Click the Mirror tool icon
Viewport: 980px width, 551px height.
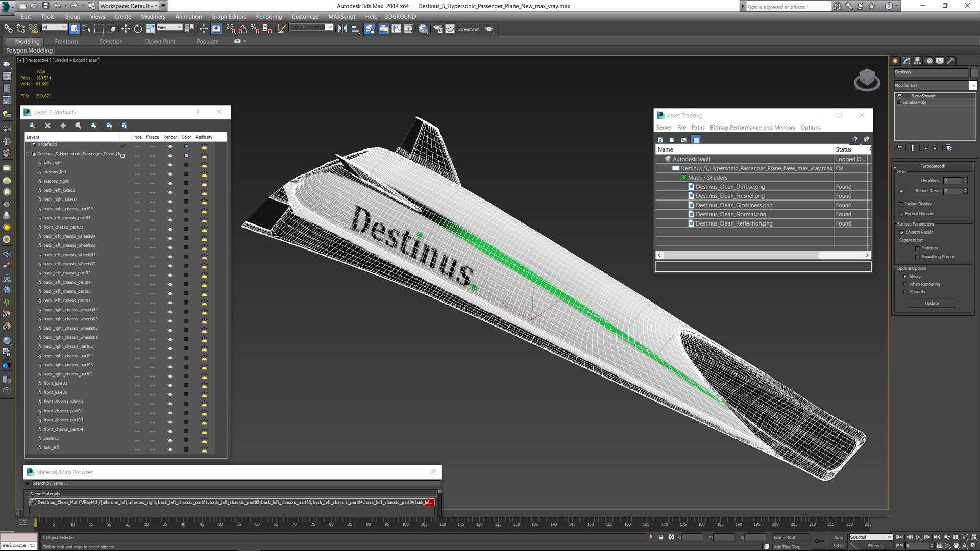pos(342,29)
